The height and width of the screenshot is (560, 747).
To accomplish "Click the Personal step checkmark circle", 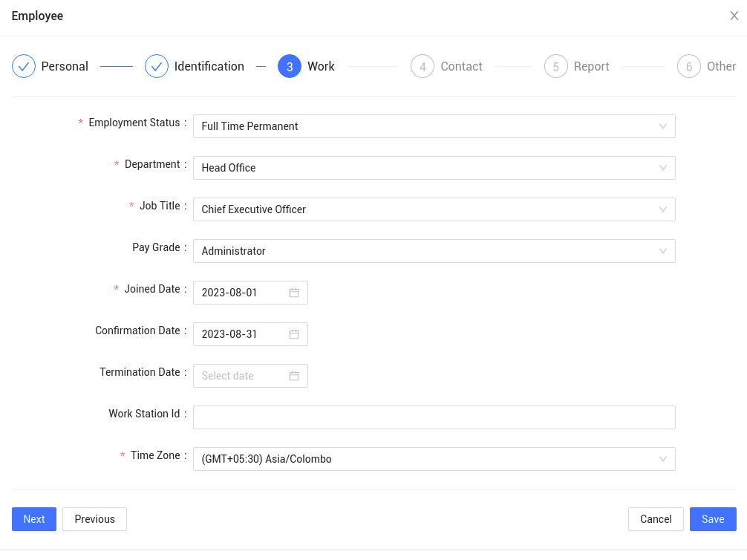I will 24,66.
